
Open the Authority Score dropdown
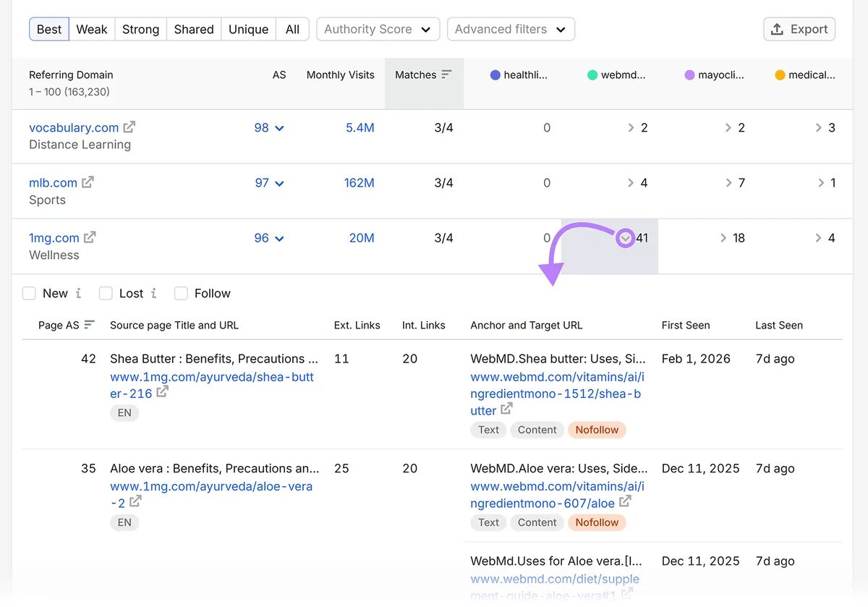pyautogui.click(x=378, y=29)
